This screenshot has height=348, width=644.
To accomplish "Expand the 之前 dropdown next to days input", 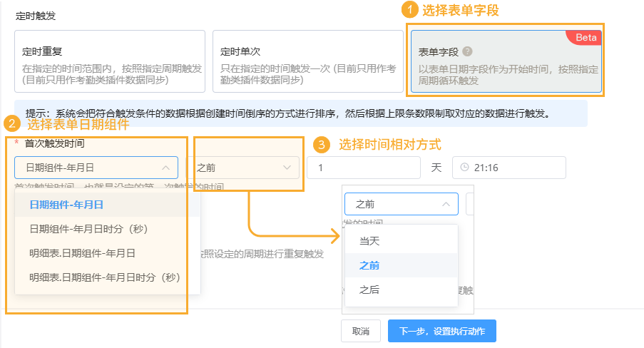I will 287,168.
